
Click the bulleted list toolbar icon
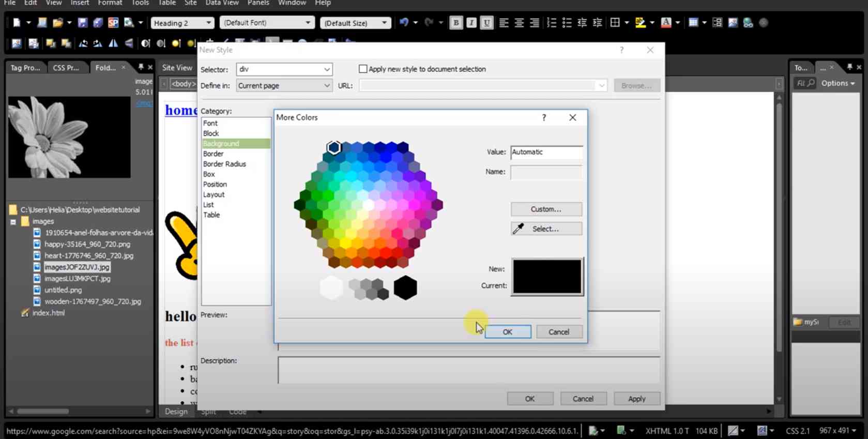[567, 23]
